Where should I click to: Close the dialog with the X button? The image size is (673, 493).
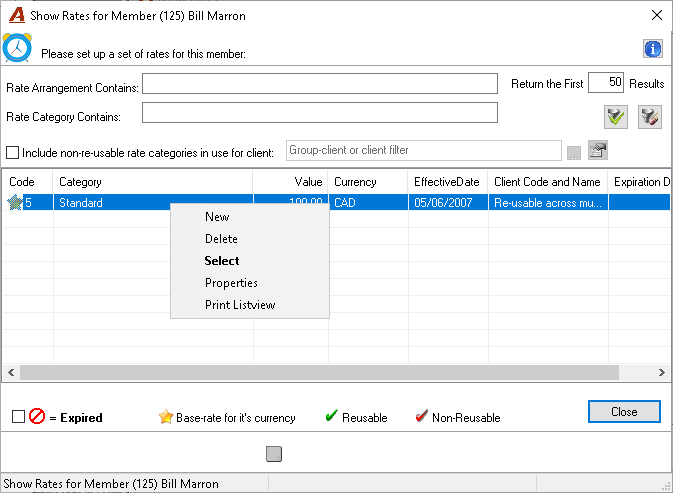click(x=657, y=15)
